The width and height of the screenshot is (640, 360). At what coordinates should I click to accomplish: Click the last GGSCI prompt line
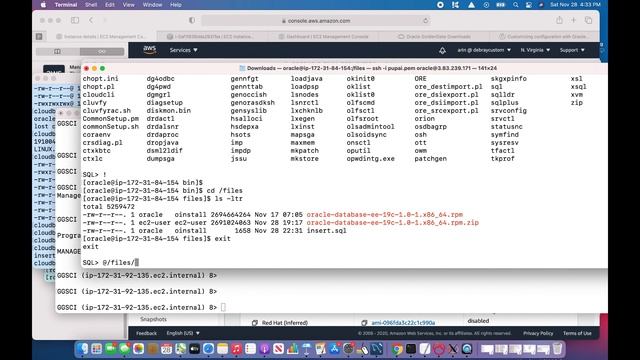(x=141, y=307)
